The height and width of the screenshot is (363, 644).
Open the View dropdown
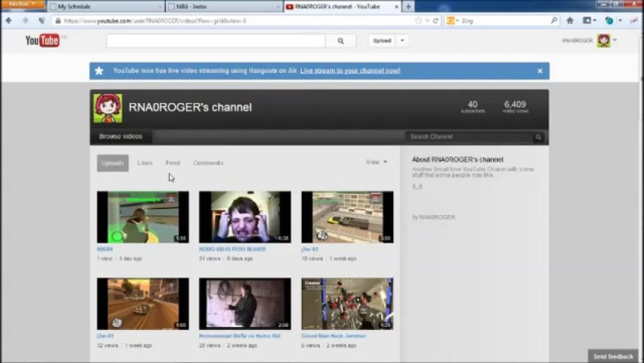(x=376, y=162)
